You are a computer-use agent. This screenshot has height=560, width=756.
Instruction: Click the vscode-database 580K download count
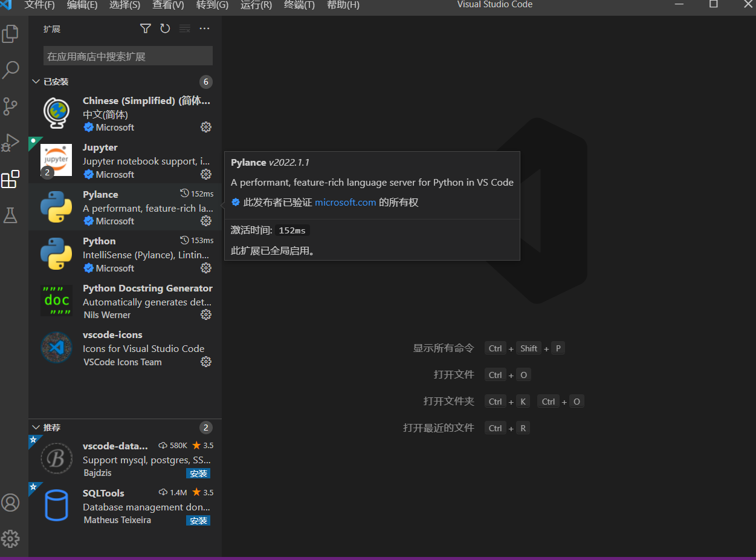click(x=173, y=445)
